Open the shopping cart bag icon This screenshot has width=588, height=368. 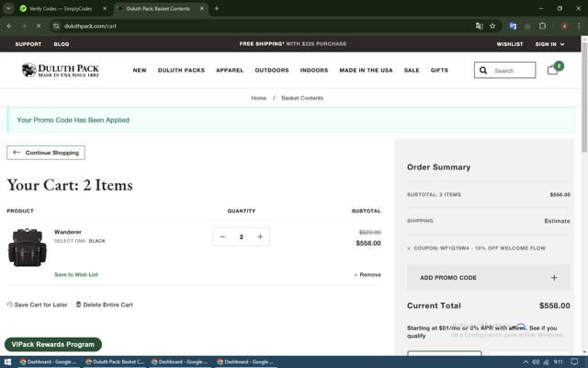point(552,70)
